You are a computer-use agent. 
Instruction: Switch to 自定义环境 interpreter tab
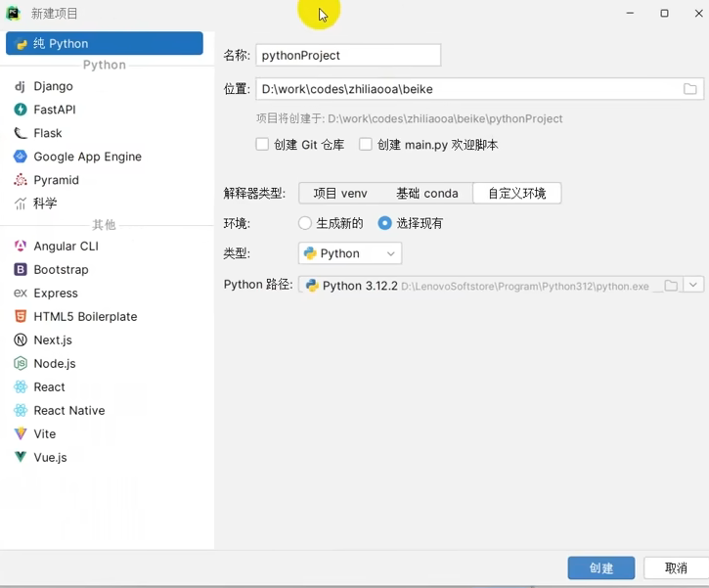516,193
